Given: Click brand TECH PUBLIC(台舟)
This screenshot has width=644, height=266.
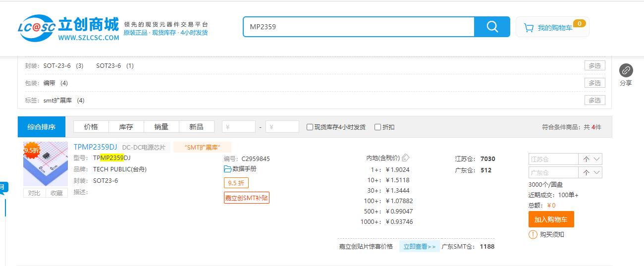Looking at the screenshot, I should [x=120, y=169].
